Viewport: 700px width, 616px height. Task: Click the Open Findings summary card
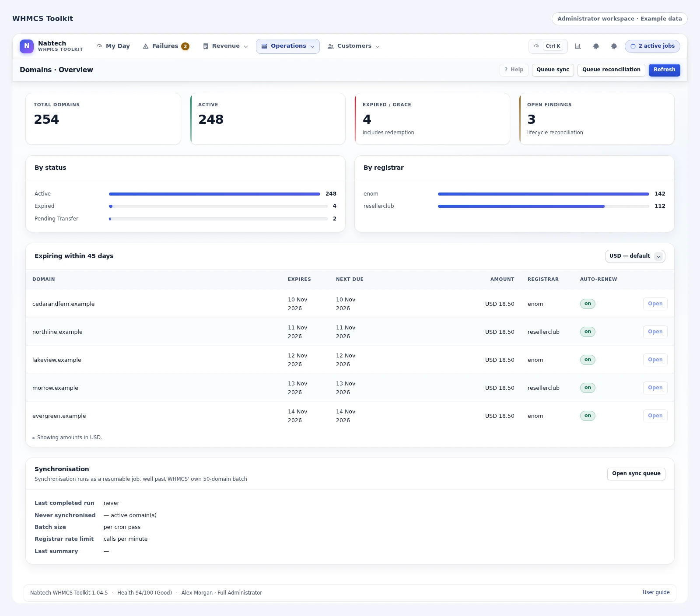point(597,119)
